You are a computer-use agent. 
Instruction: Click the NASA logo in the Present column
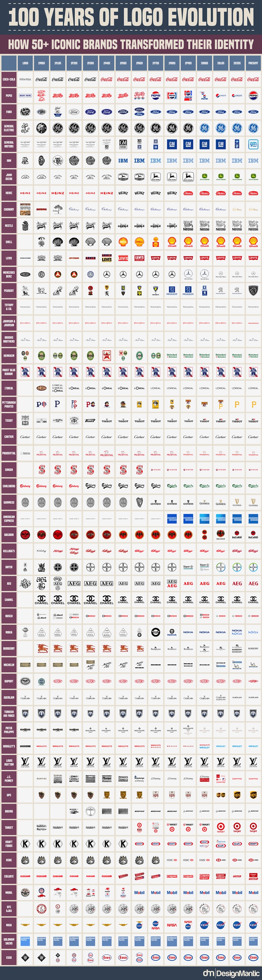[253, 925]
